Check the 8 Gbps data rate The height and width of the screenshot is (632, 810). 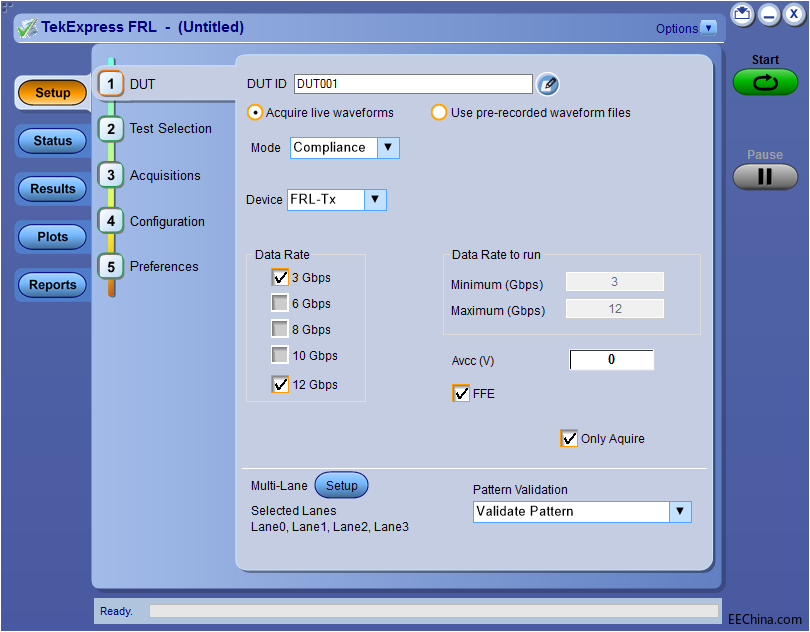click(280, 329)
